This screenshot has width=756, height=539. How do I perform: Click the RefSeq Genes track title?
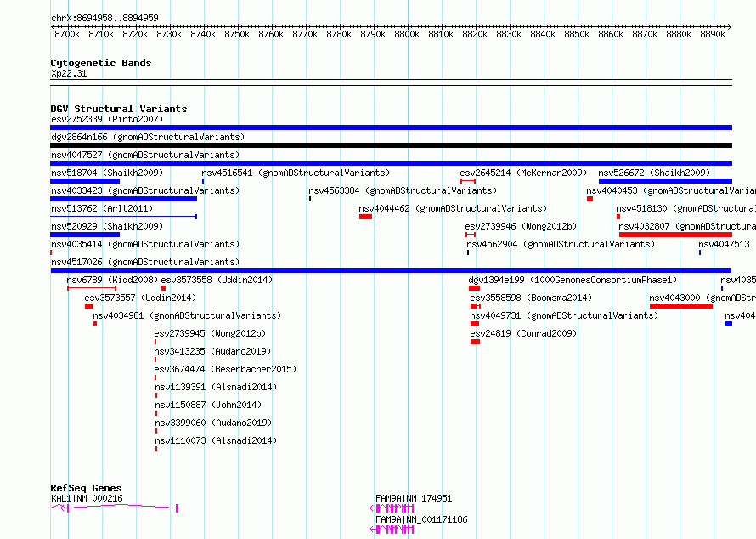coord(86,488)
